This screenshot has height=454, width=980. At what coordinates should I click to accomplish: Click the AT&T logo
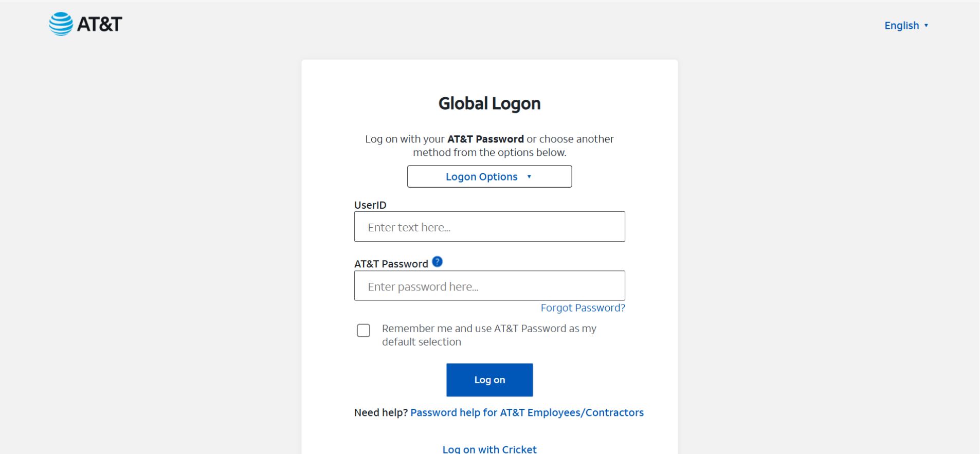click(x=86, y=24)
